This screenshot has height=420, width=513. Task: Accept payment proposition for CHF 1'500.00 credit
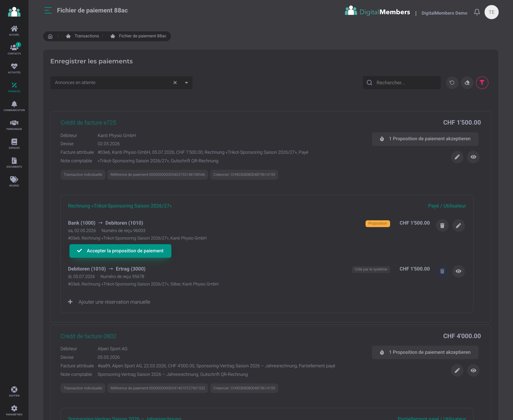pyautogui.click(x=425, y=139)
